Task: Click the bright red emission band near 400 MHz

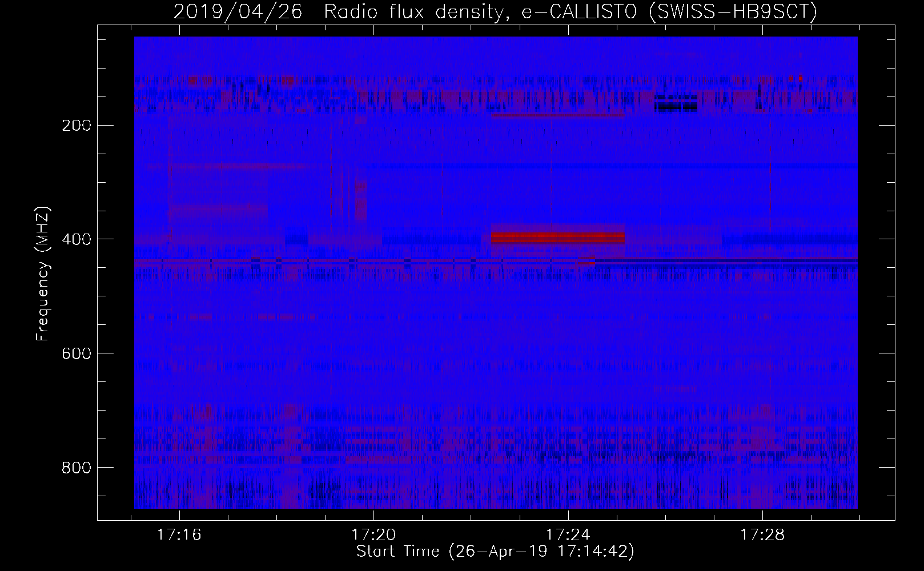Action: point(558,237)
